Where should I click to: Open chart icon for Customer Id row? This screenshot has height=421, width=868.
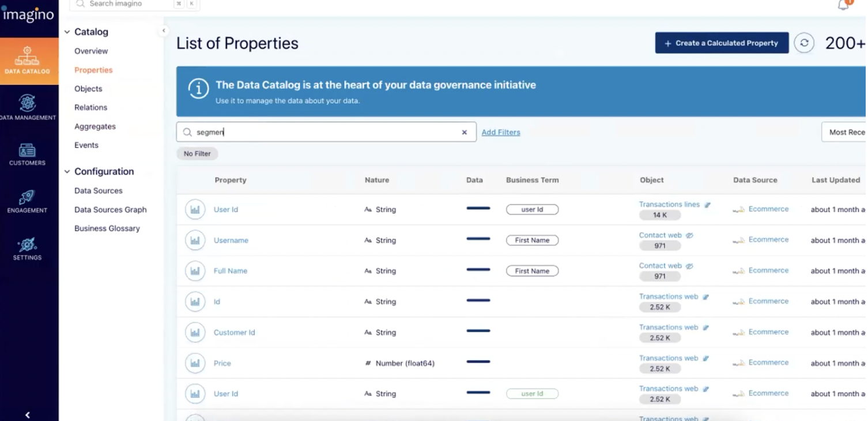pos(195,332)
